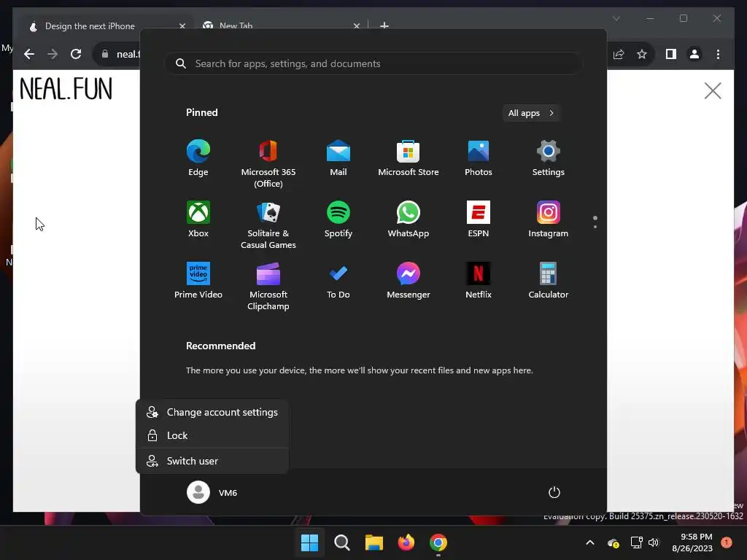The width and height of the screenshot is (747, 560).
Task: Open Chrome tab search dropdown
Action: 616,18
